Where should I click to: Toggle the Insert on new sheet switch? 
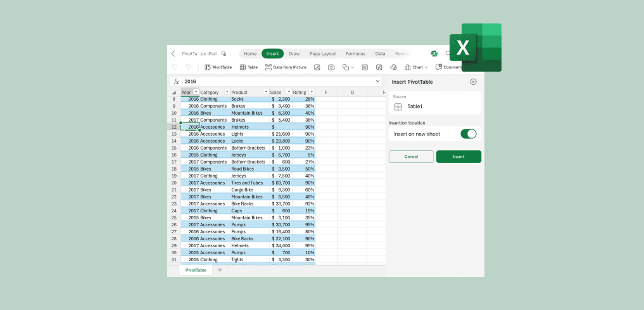click(468, 134)
